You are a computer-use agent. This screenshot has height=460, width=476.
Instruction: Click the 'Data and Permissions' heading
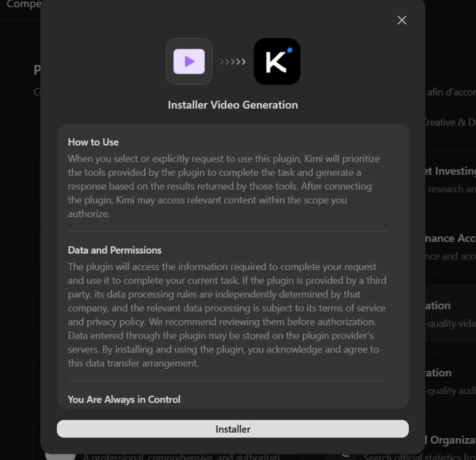(x=115, y=250)
